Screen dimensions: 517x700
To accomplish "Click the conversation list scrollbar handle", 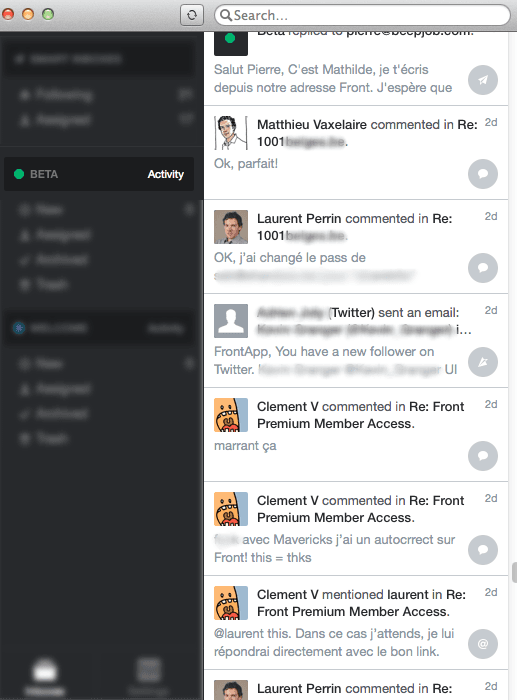I will point(514,572).
